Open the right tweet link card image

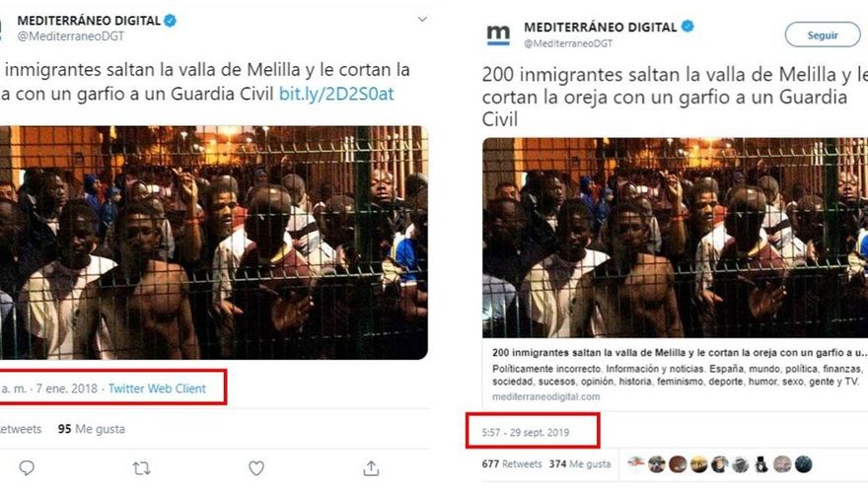click(x=675, y=238)
